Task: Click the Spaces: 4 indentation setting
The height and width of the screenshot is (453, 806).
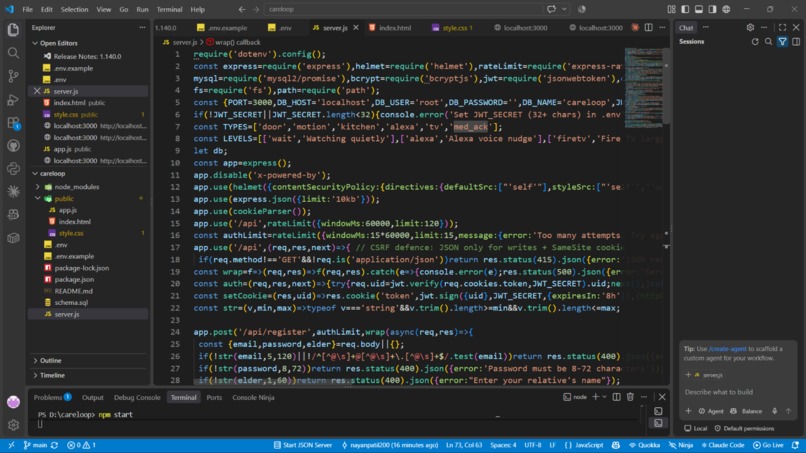Action: tap(503, 445)
